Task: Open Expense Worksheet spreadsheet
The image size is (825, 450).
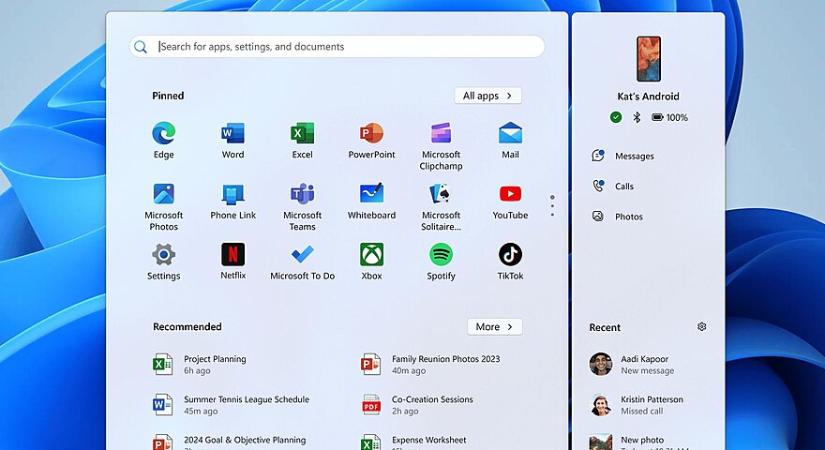Action: coord(414,442)
